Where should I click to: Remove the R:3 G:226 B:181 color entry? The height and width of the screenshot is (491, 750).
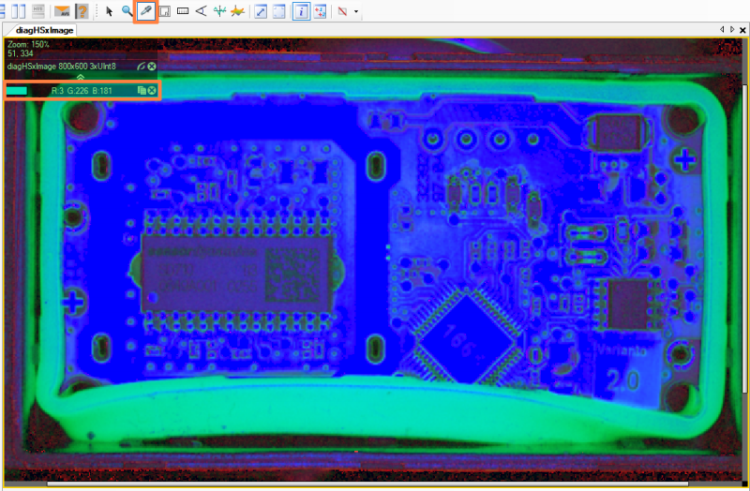[x=152, y=91]
